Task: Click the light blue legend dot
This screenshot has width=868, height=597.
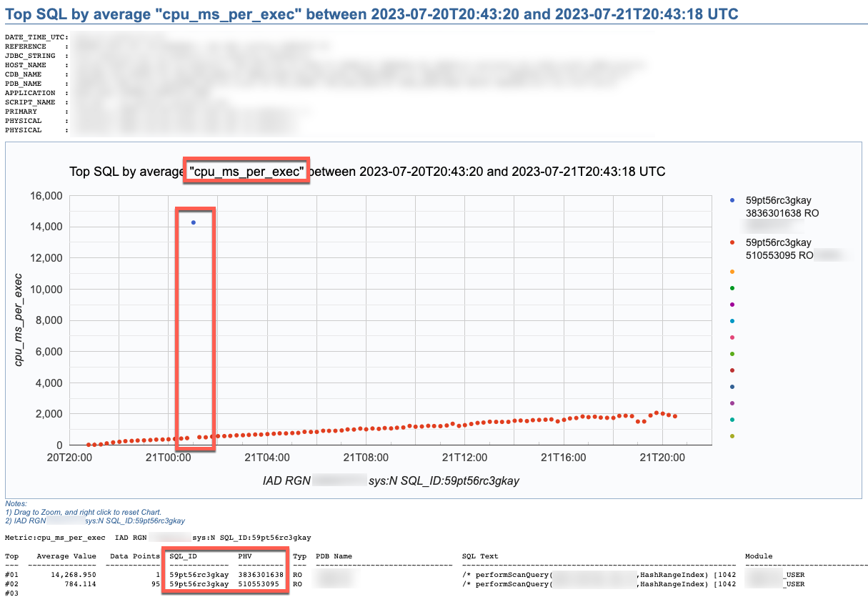Action: click(732, 321)
